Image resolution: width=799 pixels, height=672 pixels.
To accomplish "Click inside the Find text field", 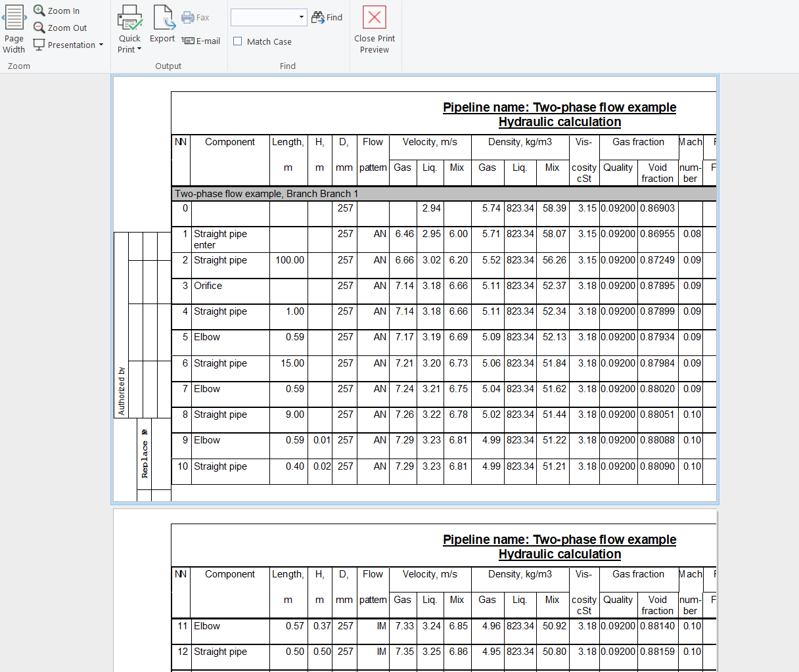I will pos(263,18).
